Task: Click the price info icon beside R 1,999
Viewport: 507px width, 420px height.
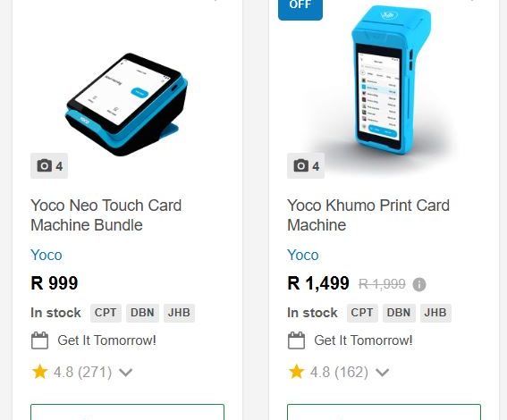Action: tap(419, 285)
